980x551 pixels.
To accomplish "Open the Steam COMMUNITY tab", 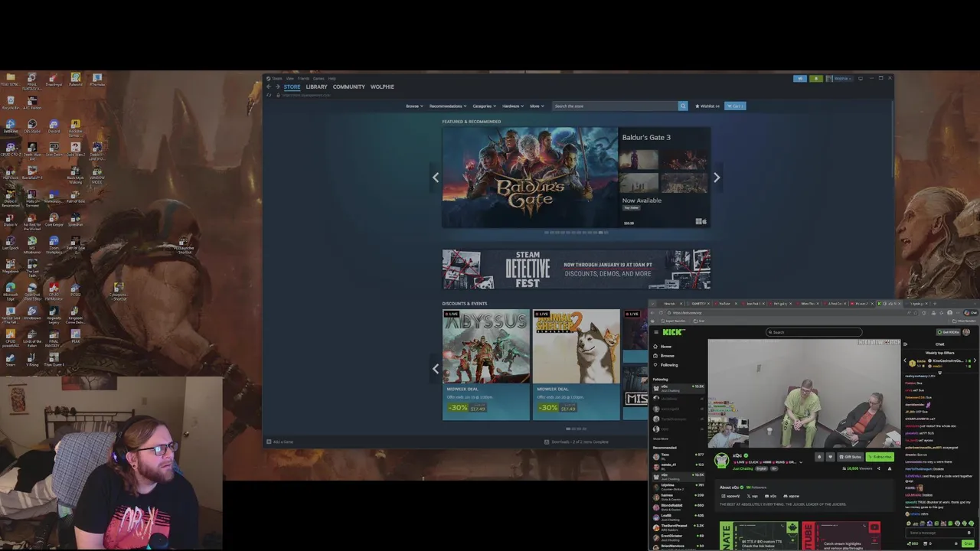I will click(348, 86).
